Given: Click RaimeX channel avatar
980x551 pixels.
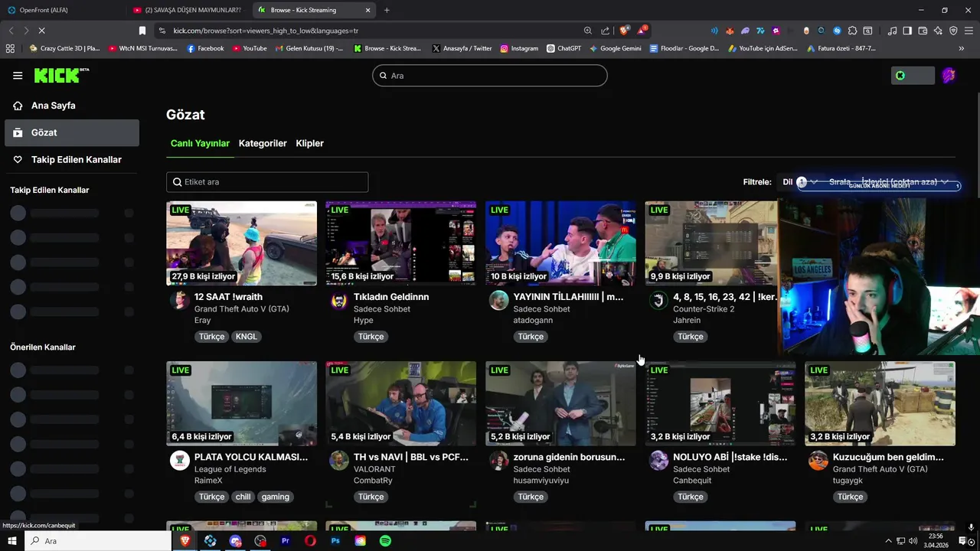Looking at the screenshot, I should [179, 460].
